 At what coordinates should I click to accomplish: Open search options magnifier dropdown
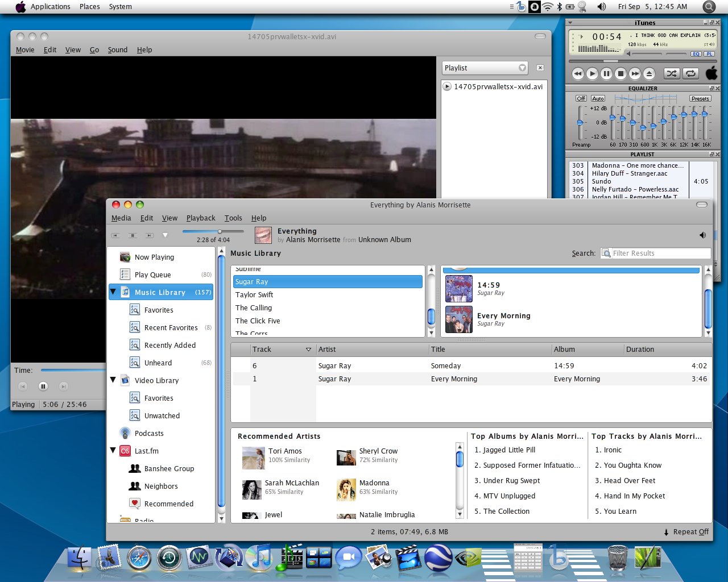(x=606, y=253)
